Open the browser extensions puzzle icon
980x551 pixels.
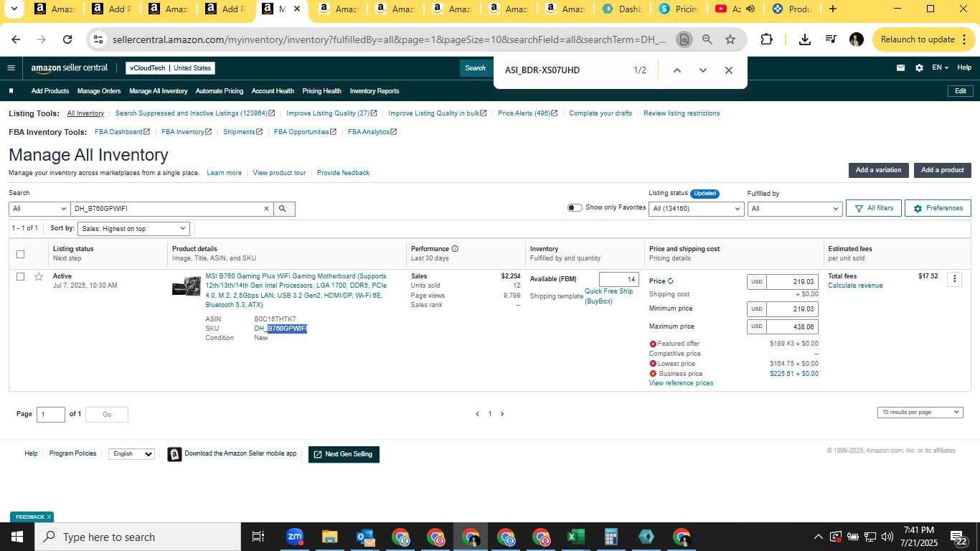point(766,39)
